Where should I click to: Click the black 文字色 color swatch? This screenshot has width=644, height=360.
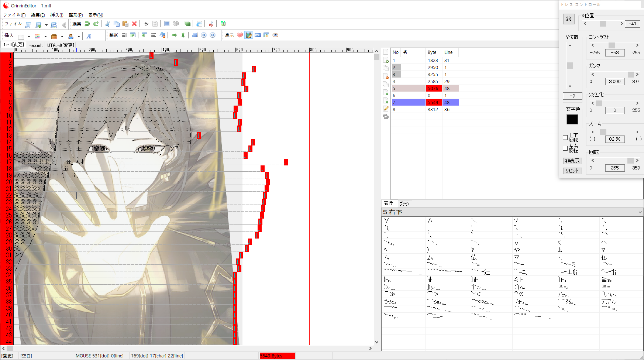coord(572,120)
